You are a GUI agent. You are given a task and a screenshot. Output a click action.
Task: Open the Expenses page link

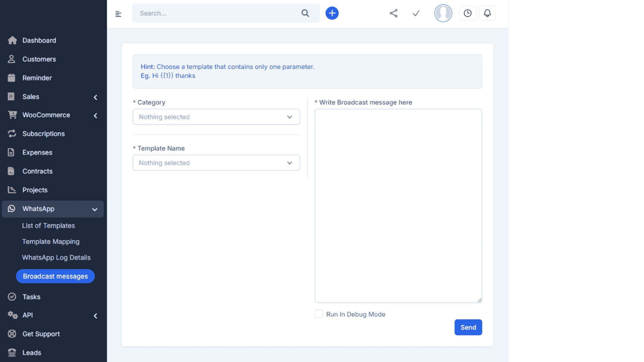tap(37, 153)
